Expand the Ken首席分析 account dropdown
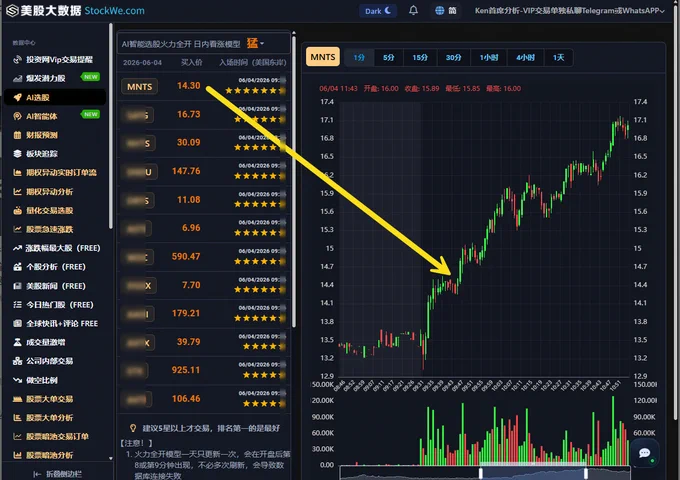 click(569, 11)
